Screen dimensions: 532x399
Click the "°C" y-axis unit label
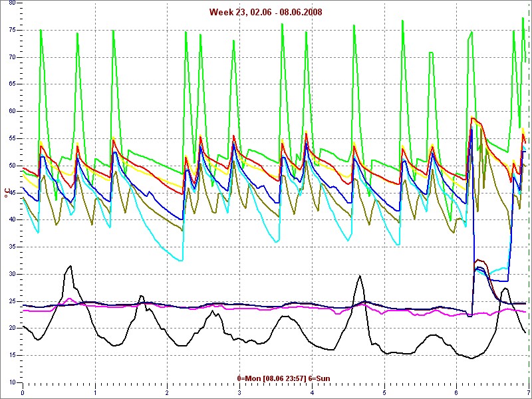(x=6, y=193)
